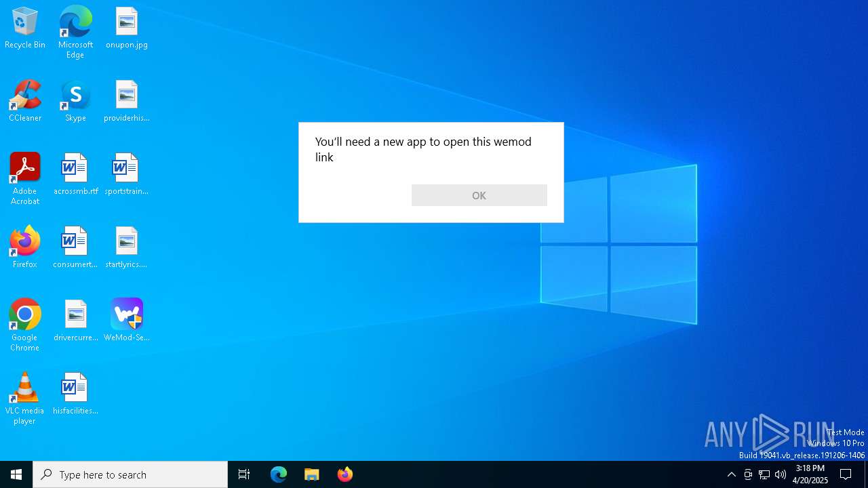Select the Microsoft Edge desktop shortcut
The width and height of the screenshot is (868, 488).
pyautogui.click(x=75, y=32)
